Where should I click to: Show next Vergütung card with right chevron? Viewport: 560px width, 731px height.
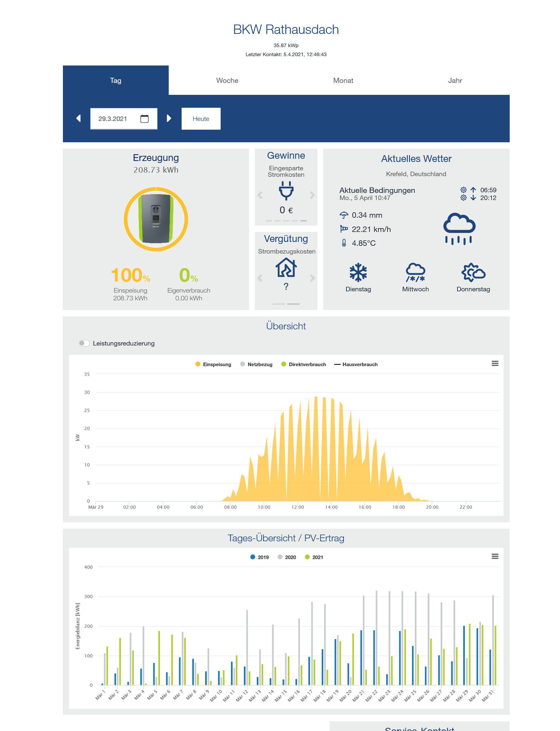click(312, 278)
